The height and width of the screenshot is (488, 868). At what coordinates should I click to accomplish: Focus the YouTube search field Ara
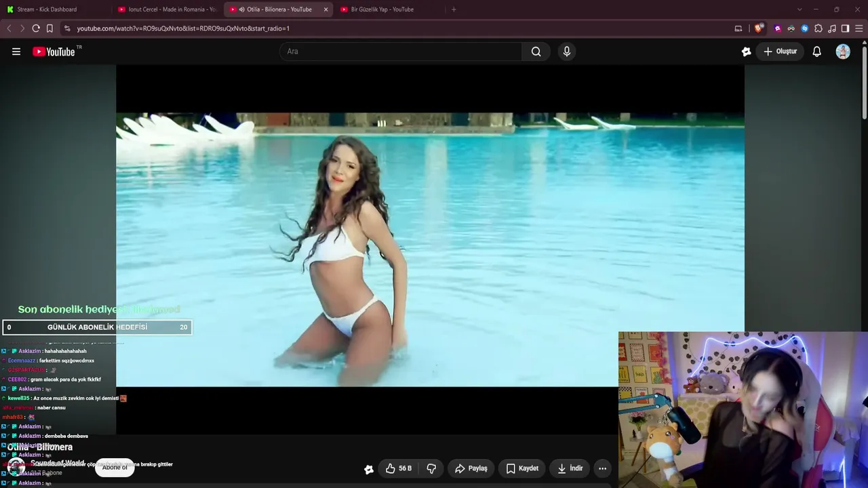pyautogui.click(x=401, y=52)
